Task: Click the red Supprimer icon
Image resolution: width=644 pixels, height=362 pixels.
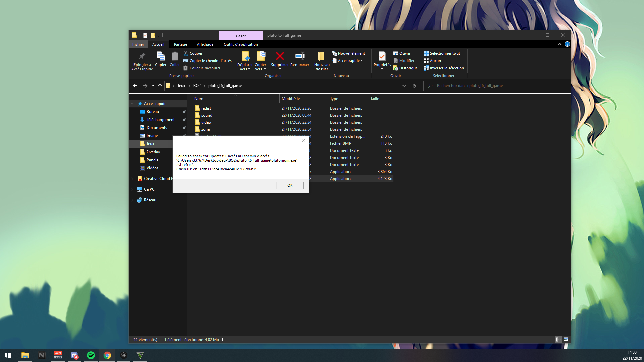Action: click(280, 56)
